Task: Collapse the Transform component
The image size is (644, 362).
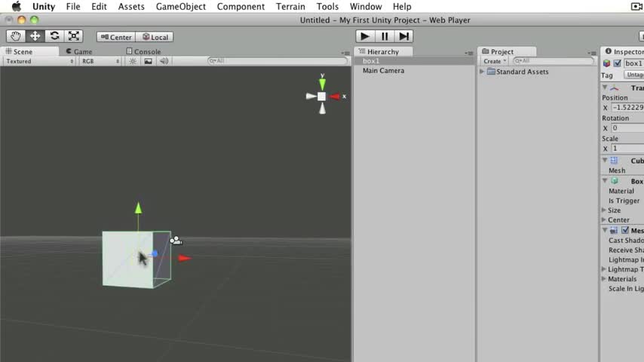Action: point(605,87)
